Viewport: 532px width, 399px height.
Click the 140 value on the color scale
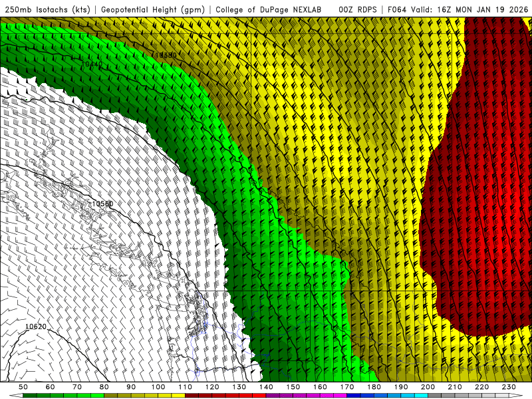point(266,387)
